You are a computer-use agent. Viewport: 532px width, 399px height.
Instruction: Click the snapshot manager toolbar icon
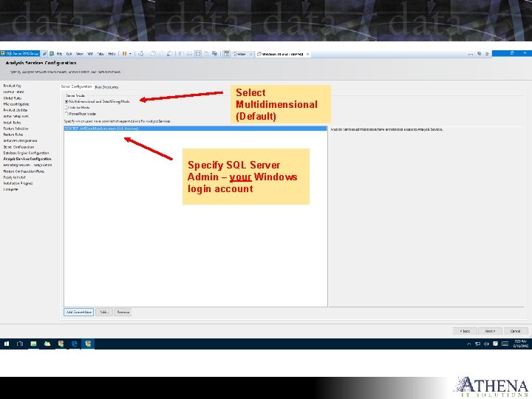coord(169,54)
